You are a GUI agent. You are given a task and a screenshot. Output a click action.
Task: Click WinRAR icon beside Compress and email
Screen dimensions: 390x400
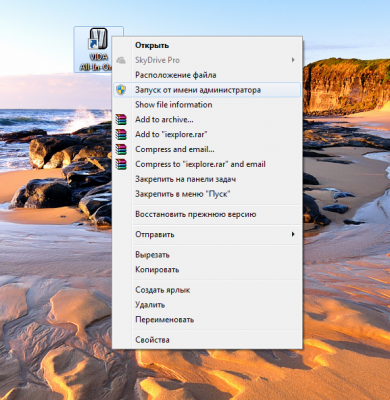[121, 149]
